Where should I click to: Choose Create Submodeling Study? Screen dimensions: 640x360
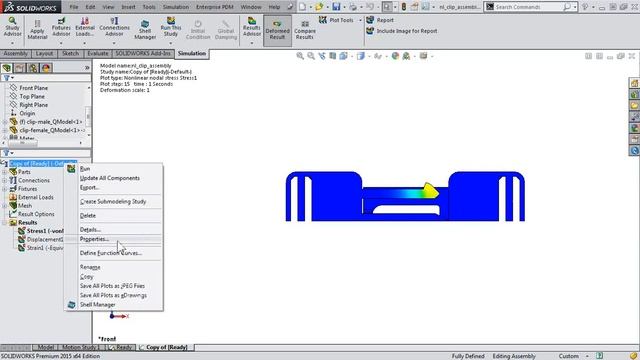(x=113, y=201)
